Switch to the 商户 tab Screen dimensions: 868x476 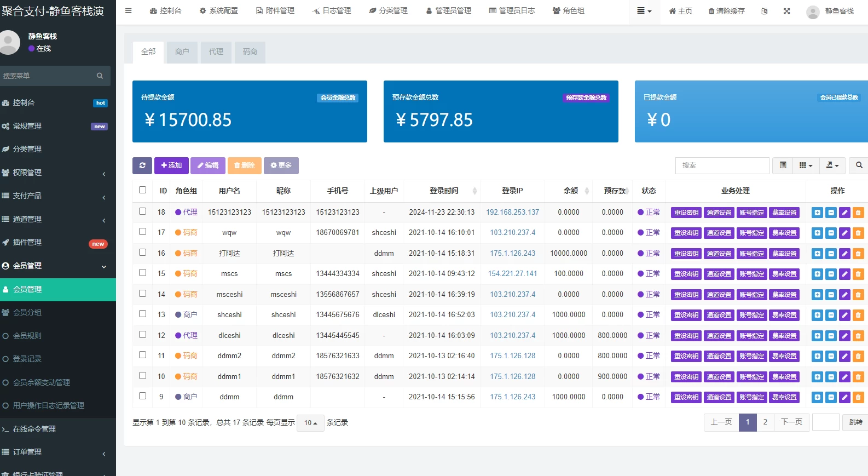click(182, 52)
